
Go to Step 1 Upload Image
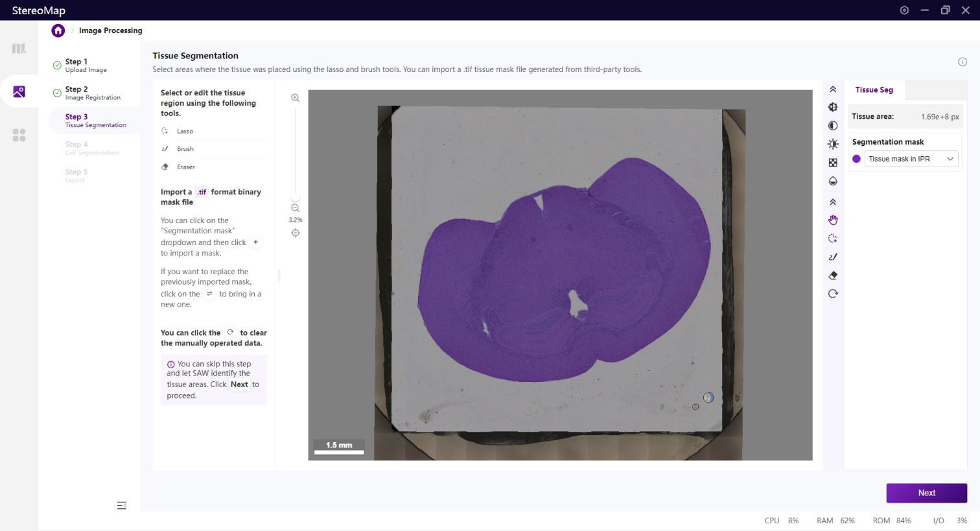[x=86, y=65]
